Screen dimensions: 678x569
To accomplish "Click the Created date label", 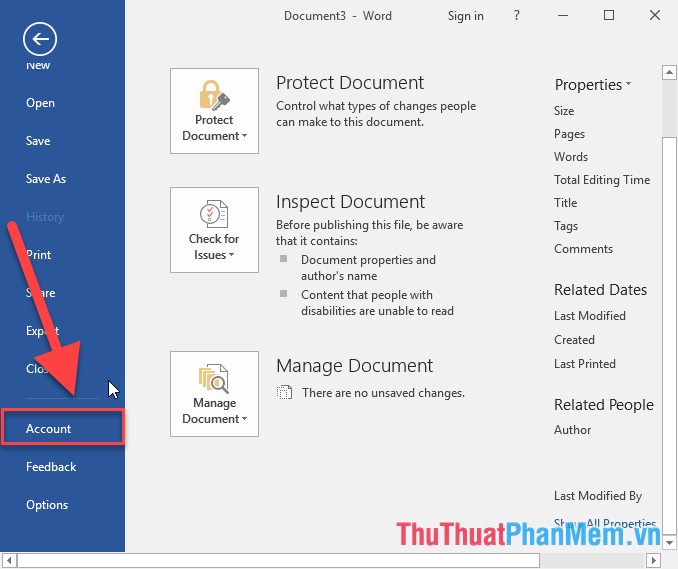I will (574, 340).
